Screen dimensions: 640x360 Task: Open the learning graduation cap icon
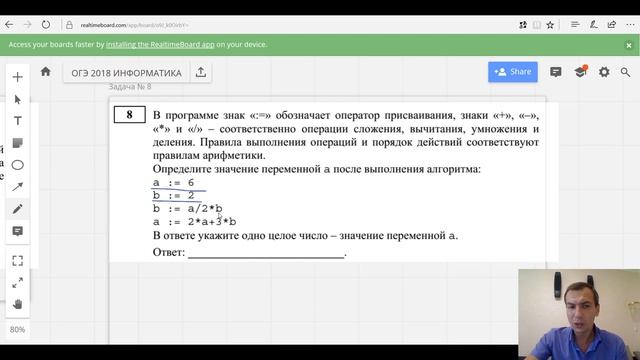[x=580, y=72]
